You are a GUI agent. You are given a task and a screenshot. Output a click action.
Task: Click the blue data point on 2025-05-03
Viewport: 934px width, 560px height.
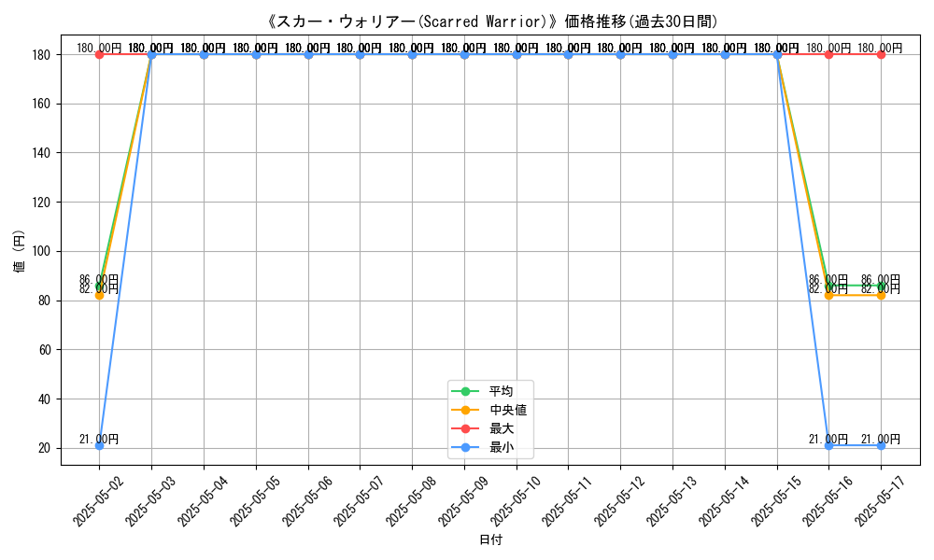point(151,55)
